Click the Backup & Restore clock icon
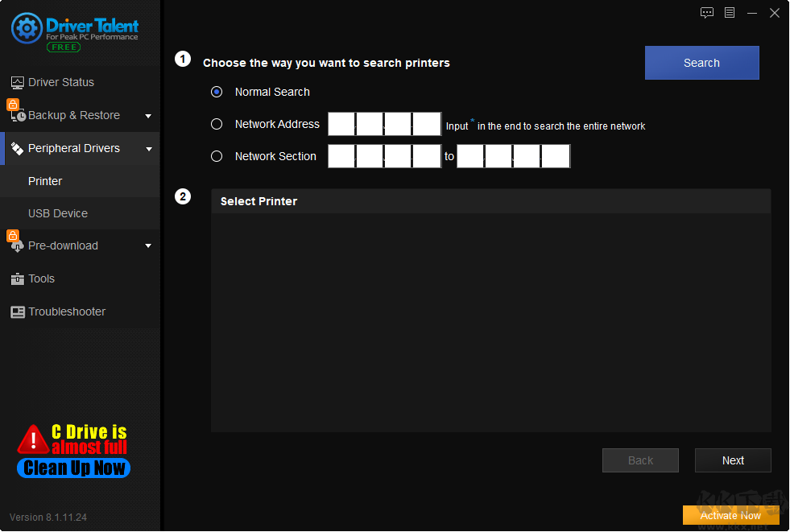The image size is (790, 532). [x=19, y=116]
